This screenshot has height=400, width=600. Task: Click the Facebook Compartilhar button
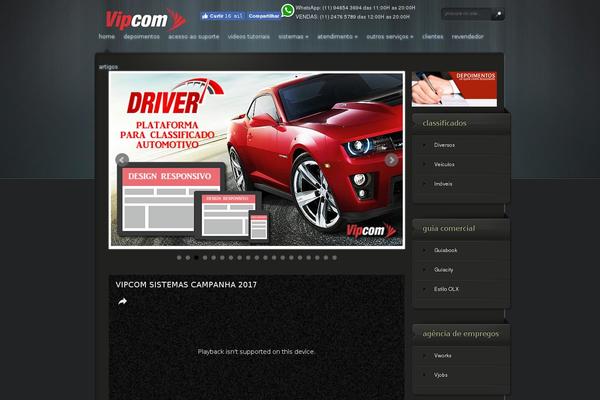(x=264, y=16)
